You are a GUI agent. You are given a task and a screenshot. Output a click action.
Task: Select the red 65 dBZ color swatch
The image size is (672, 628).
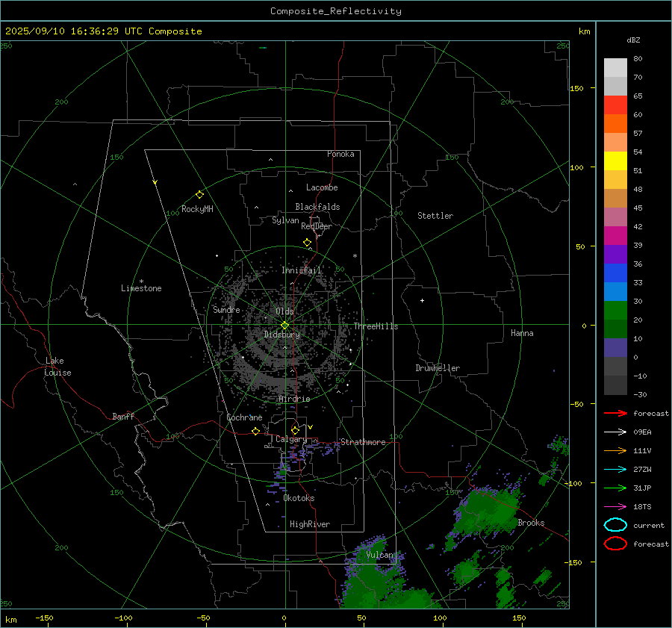[615, 105]
